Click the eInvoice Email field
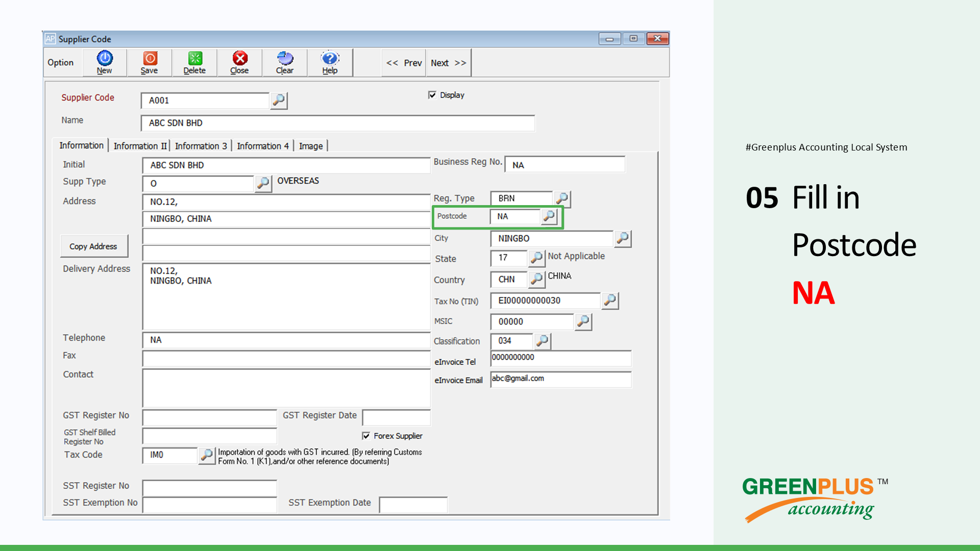The height and width of the screenshot is (551, 980). coord(561,379)
